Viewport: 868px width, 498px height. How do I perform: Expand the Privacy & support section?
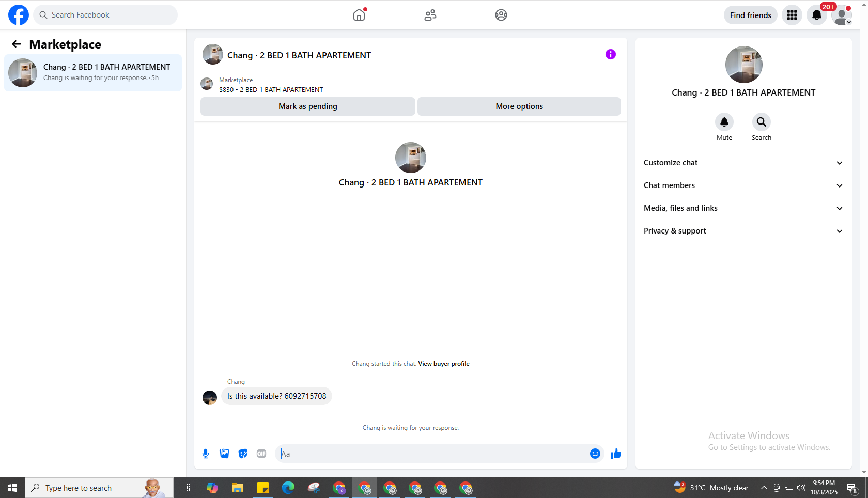coord(743,231)
